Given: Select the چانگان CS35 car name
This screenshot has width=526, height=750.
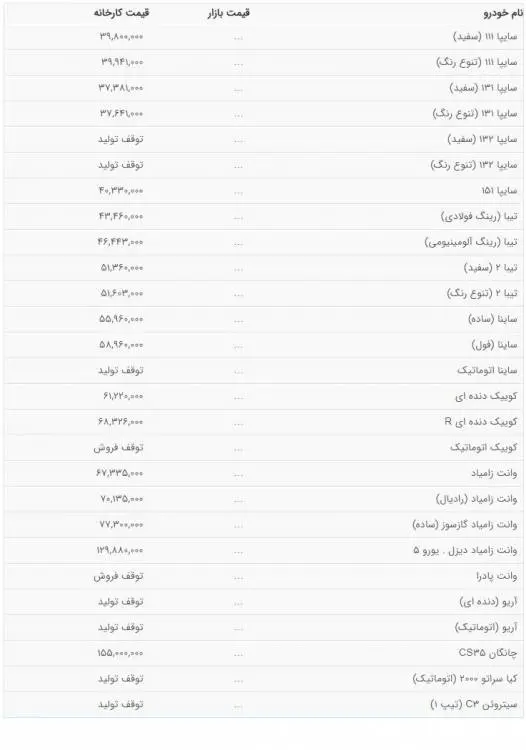Looking at the screenshot, I should tap(488, 653).
